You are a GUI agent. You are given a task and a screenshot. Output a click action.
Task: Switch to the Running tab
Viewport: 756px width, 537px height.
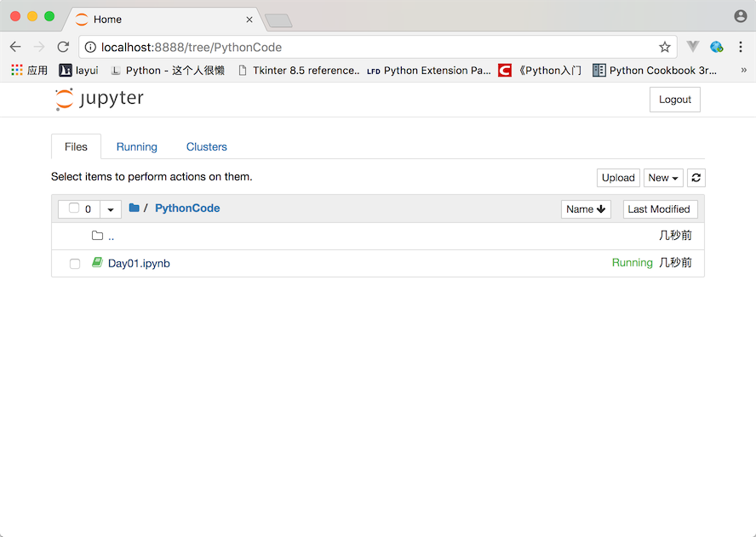(x=136, y=146)
